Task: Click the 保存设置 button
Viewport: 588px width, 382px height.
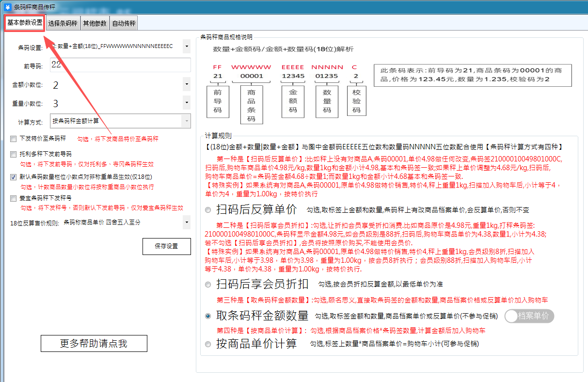Action: click(166, 246)
